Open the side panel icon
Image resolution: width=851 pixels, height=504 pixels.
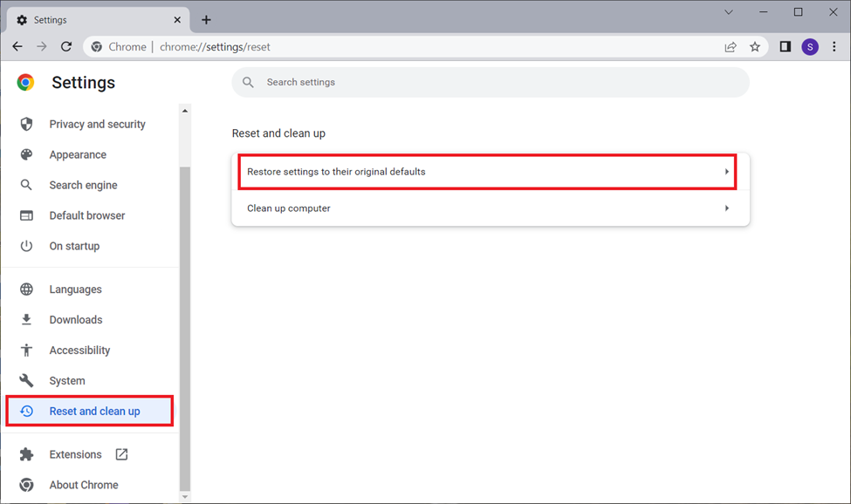785,47
